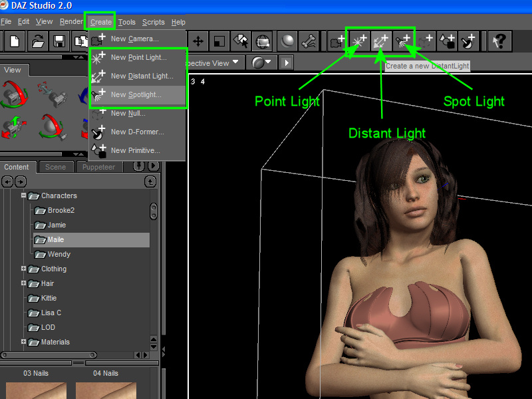The height and width of the screenshot is (399, 532).
Task: Click the toolbar D-Former icon
Action: pyautogui.click(x=468, y=42)
